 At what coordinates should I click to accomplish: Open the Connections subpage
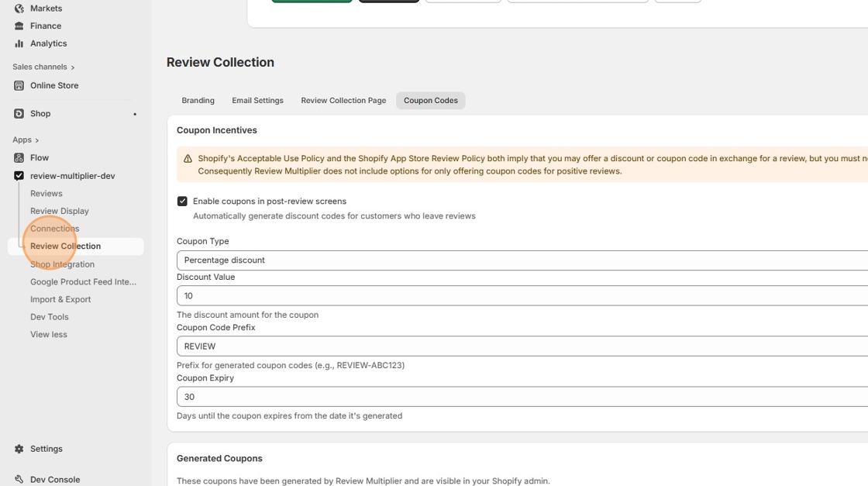point(54,229)
